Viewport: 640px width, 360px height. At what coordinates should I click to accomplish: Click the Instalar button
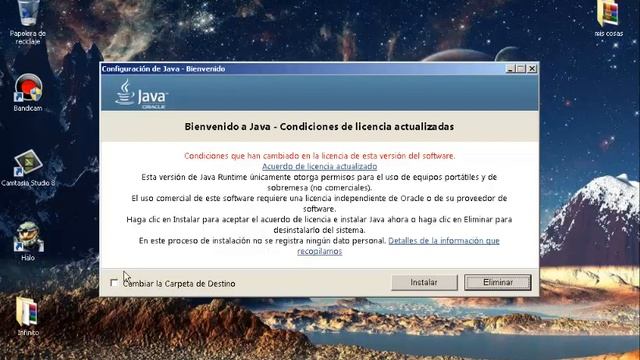424,282
